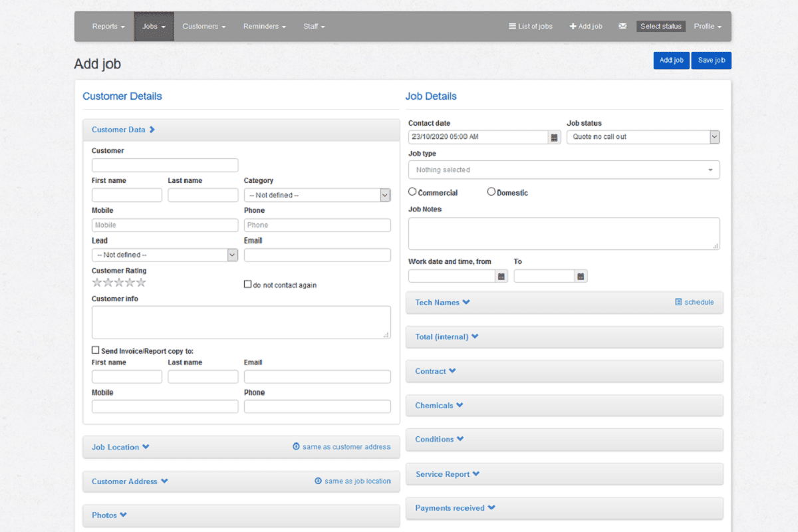The height and width of the screenshot is (532, 798).
Task: Click the customer Last name field
Action: [203, 195]
